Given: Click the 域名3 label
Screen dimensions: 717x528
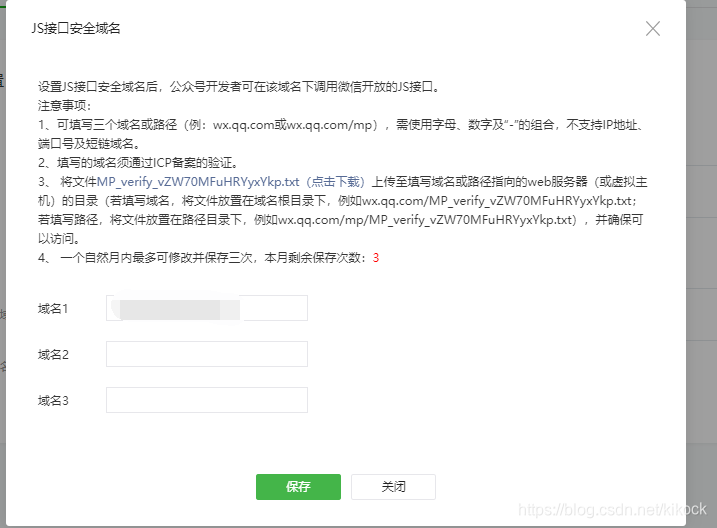Looking at the screenshot, I should (x=53, y=401).
